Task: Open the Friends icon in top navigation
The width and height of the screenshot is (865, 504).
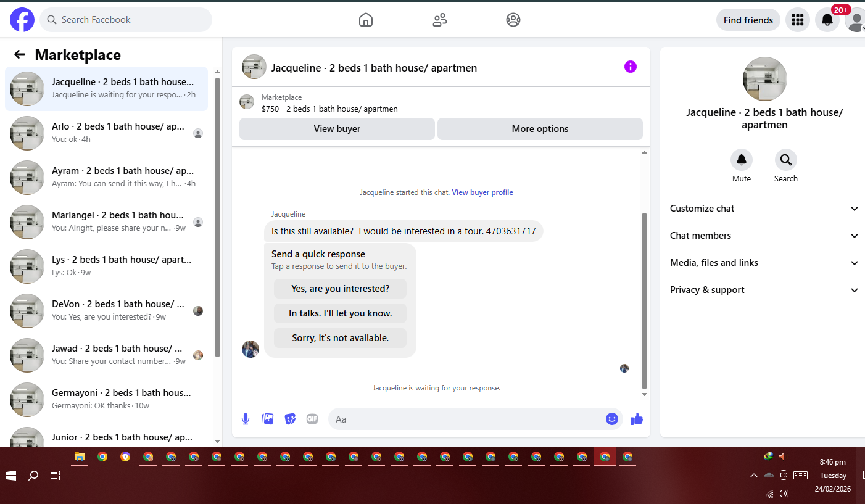Action: pyautogui.click(x=440, y=20)
